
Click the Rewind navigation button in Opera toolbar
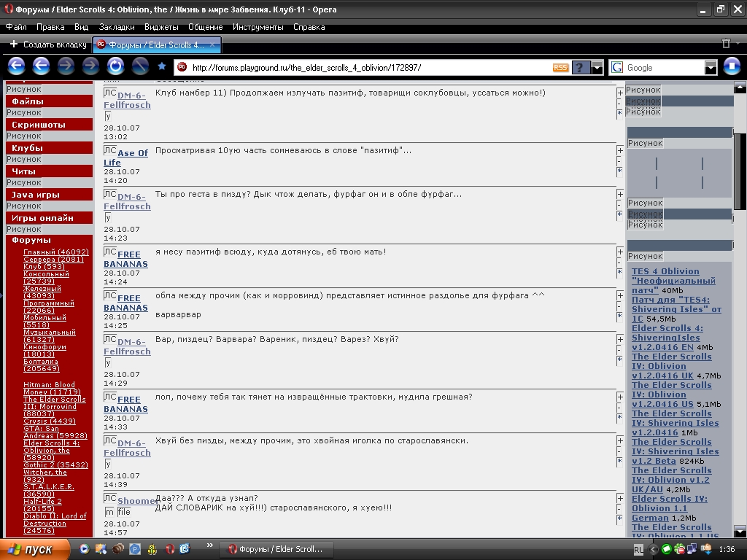[16, 66]
